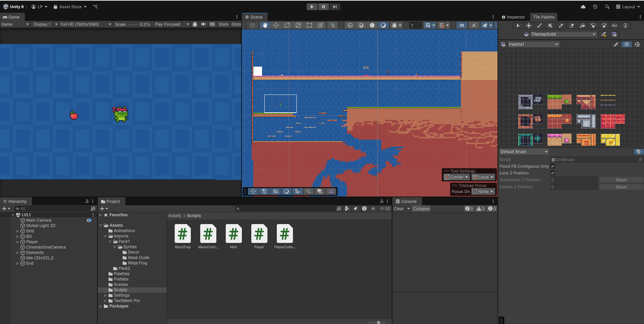
Task: Toggle Console warnings count filter
Action: pos(480,209)
